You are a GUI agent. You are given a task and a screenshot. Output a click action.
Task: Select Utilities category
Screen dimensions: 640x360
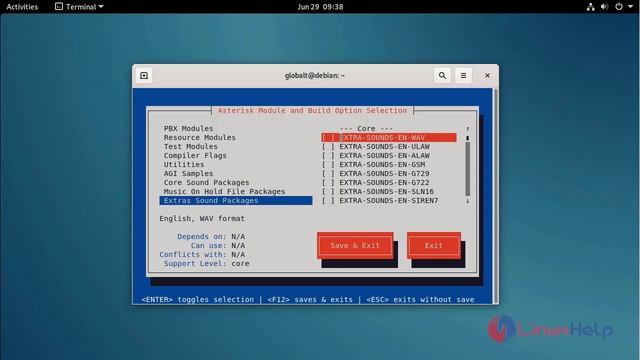click(184, 164)
